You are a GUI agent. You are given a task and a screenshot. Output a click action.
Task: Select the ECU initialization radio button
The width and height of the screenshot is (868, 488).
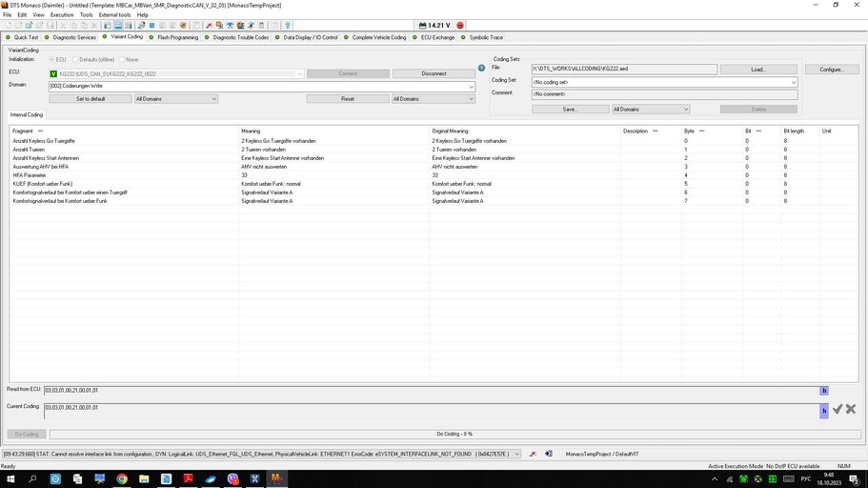pos(51,59)
